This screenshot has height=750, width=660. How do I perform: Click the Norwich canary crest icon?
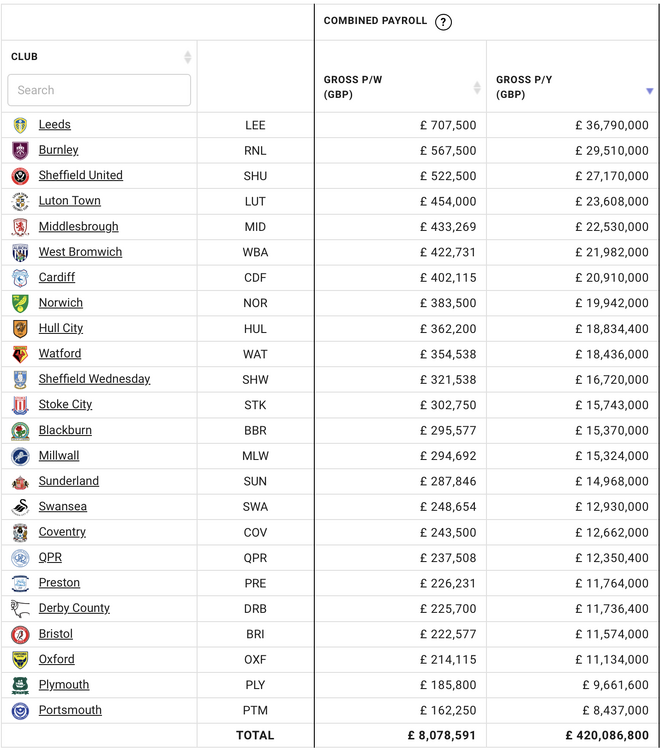20,303
